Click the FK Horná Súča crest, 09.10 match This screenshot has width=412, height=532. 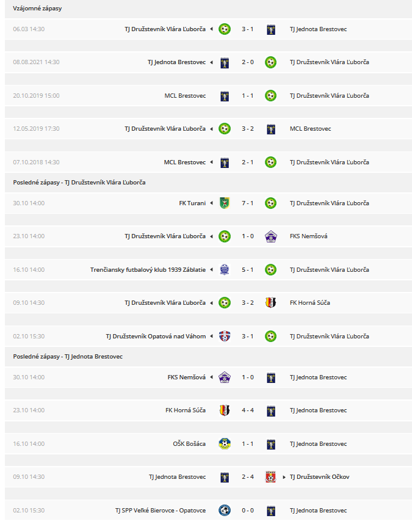point(270,302)
